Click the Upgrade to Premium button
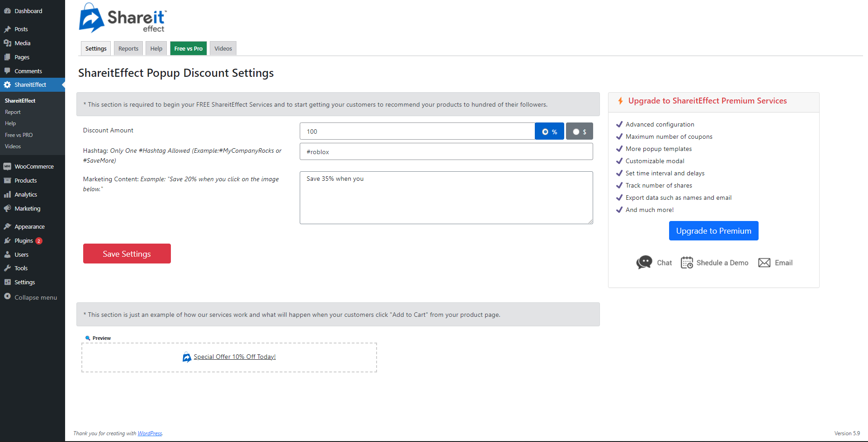The height and width of the screenshot is (442, 868). (714, 231)
